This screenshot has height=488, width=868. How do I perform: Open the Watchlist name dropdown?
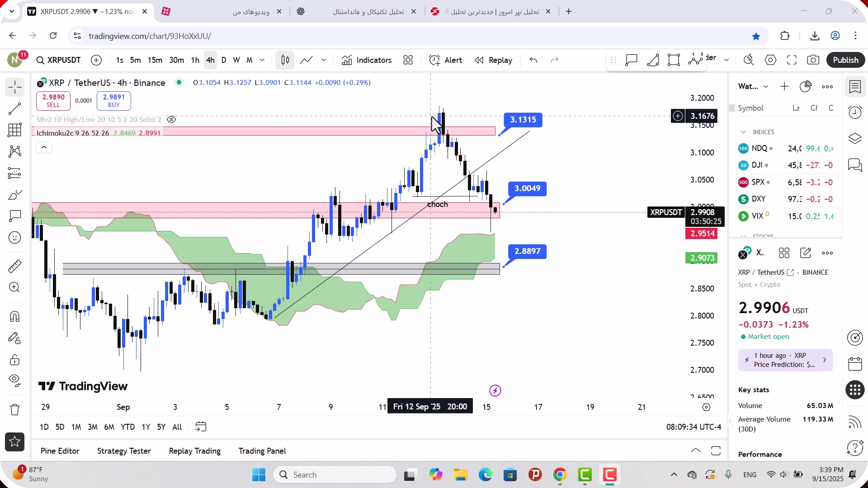click(753, 86)
